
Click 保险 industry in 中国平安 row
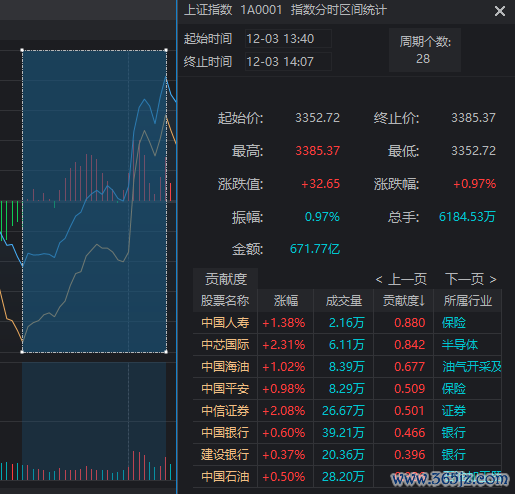[454, 389]
